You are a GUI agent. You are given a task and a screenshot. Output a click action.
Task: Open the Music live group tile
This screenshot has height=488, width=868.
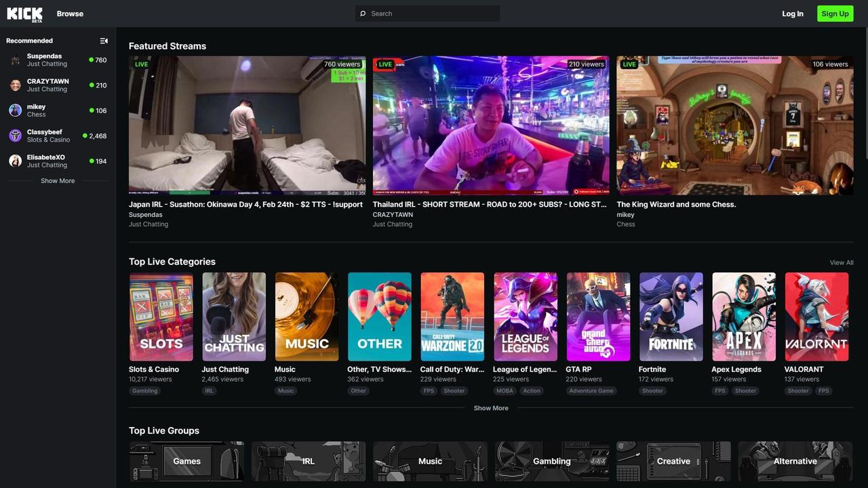tap(430, 461)
